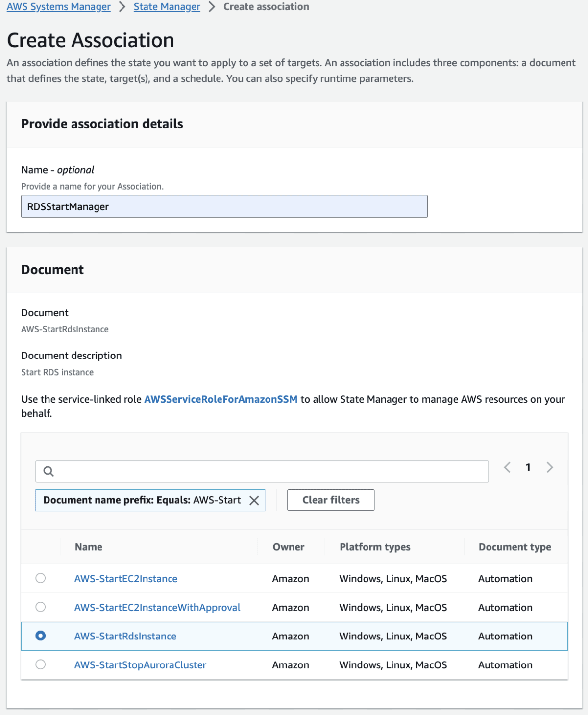The image size is (588, 715).
Task: Go to the next page of documents
Action: [550, 467]
